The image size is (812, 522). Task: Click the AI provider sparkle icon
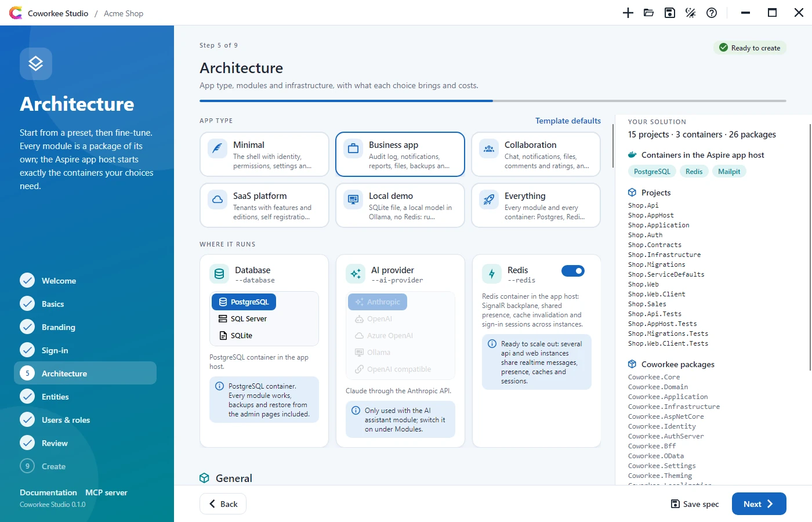[x=356, y=274]
